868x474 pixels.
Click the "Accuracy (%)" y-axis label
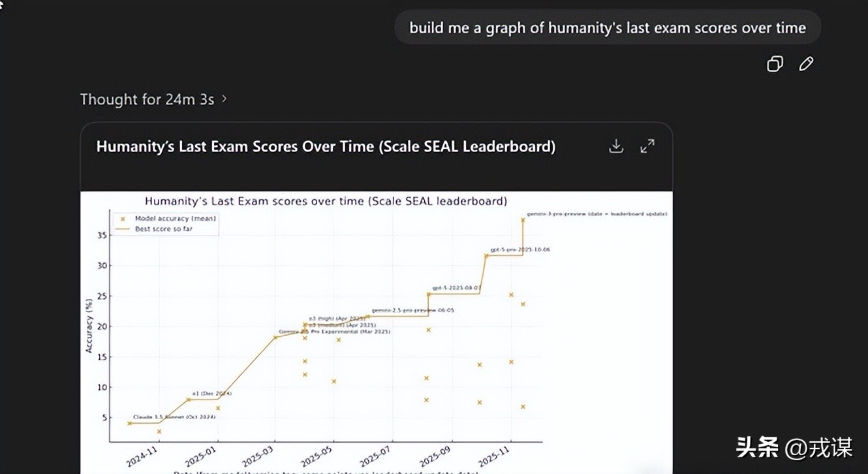pos(89,324)
